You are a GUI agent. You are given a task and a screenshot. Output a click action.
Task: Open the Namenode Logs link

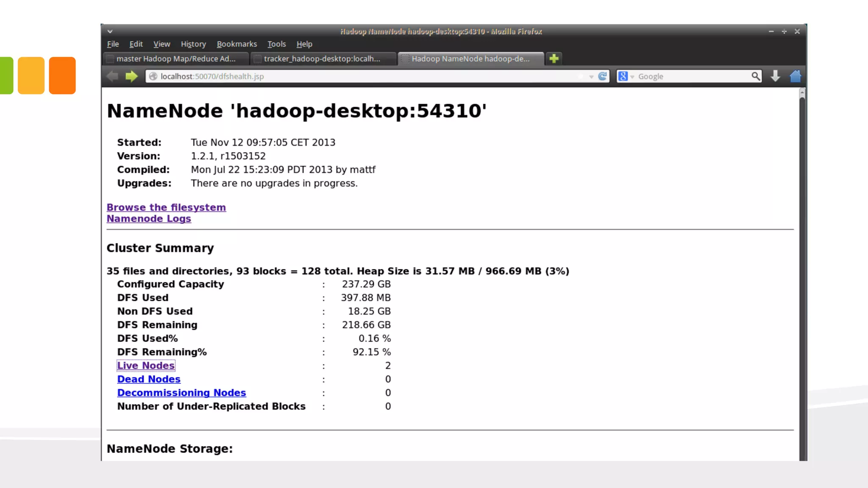(x=149, y=219)
